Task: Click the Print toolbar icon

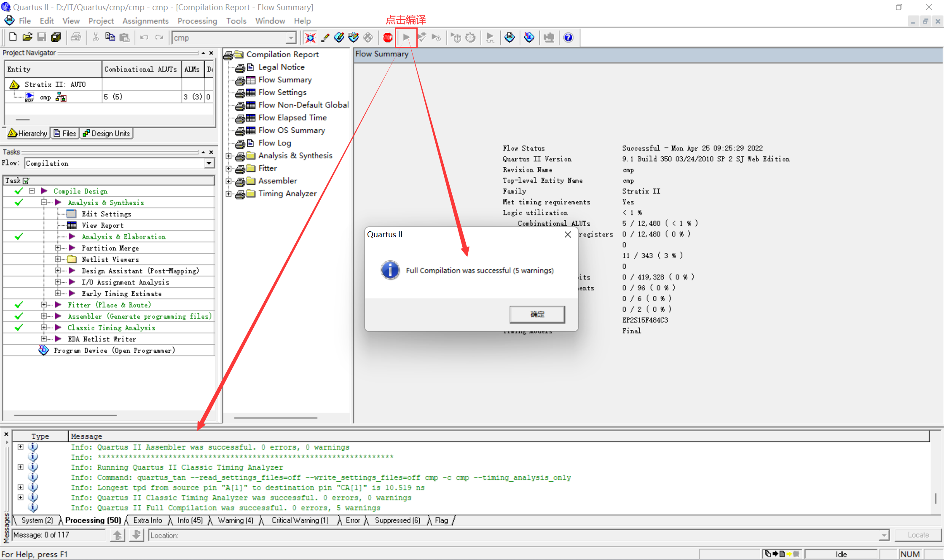Action: click(x=76, y=38)
